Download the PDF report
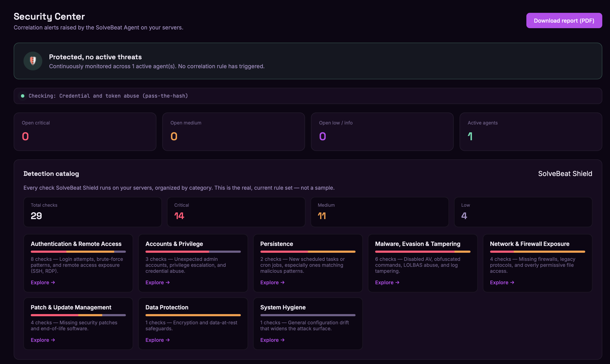The height and width of the screenshot is (364, 610). click(564, 20)
